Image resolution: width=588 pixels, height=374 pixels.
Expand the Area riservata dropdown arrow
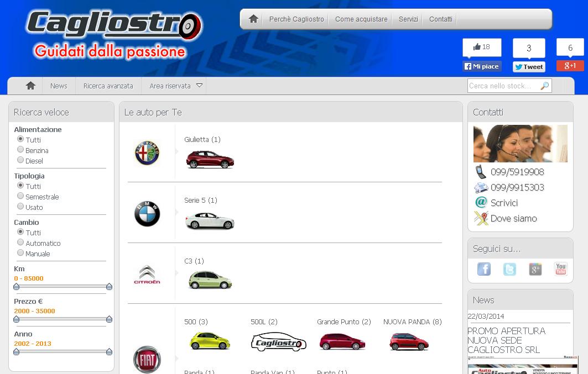pyautogui.click(x=200, y=86)
